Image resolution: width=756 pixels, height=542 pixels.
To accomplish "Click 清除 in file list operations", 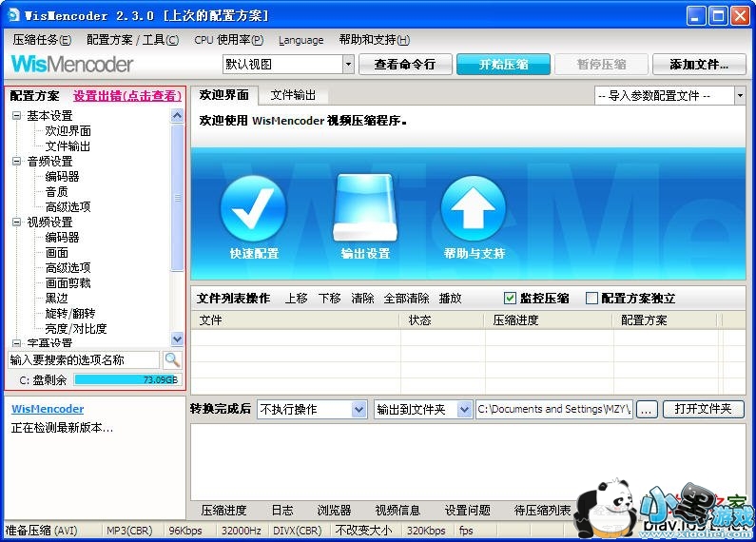I will [x=362, y=299].
